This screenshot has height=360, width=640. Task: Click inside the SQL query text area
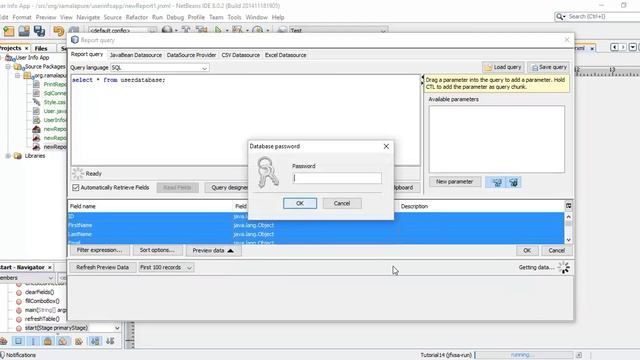pos(246,120)
